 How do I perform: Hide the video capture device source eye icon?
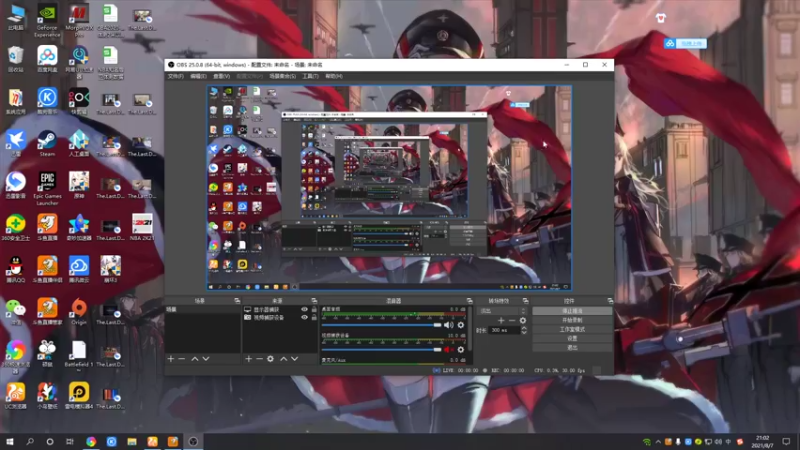[x=305, y=317]
